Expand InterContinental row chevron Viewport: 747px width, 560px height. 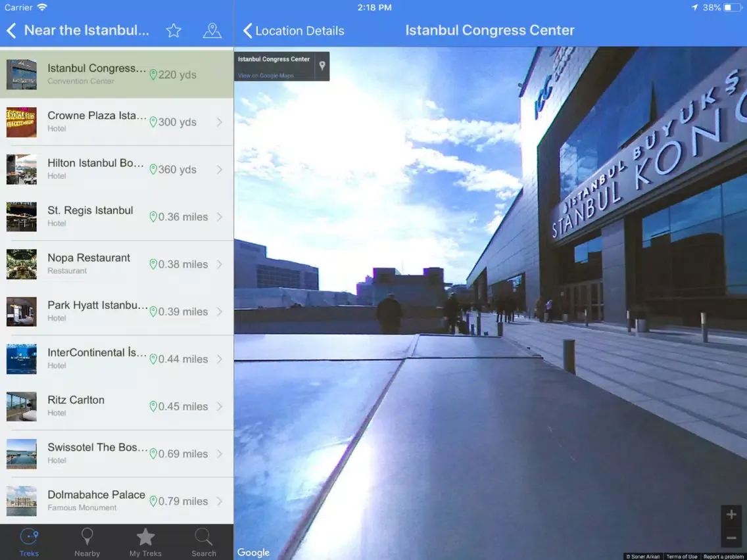[220, 359]
